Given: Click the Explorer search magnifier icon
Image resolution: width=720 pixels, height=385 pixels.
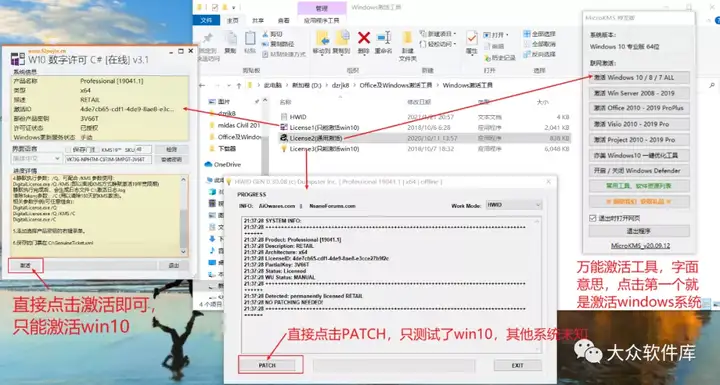Looking at the screenshot, I should coord(712,85).
